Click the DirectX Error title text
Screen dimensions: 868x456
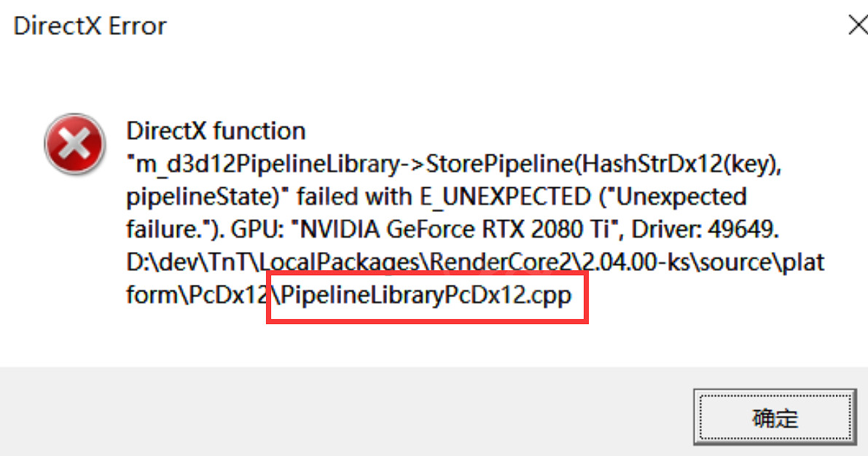pos(90,26)
